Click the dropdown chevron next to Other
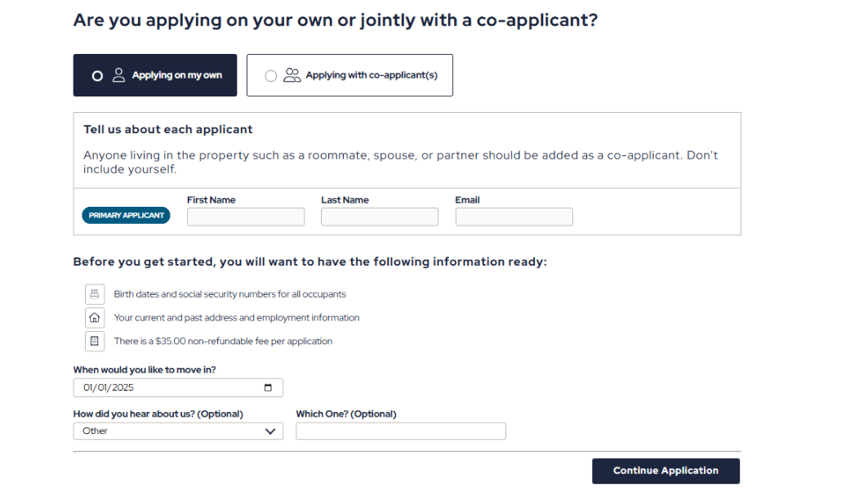Viewport: 868px width, 501px height. tap(270, 432)
